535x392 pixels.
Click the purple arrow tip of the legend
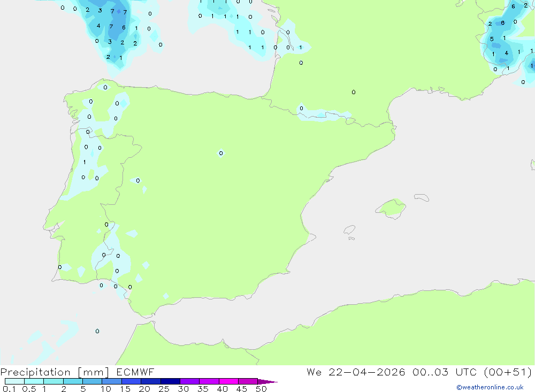tap(267, 382)
